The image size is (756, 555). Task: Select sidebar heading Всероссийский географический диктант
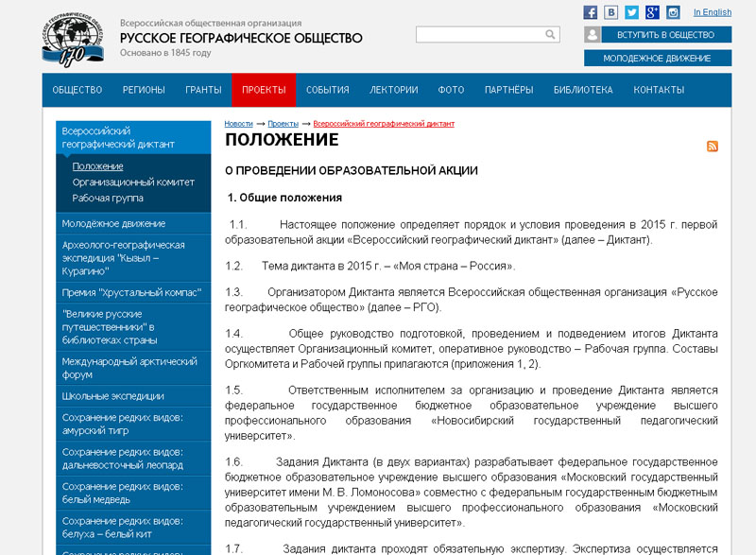tap(133, 137)
